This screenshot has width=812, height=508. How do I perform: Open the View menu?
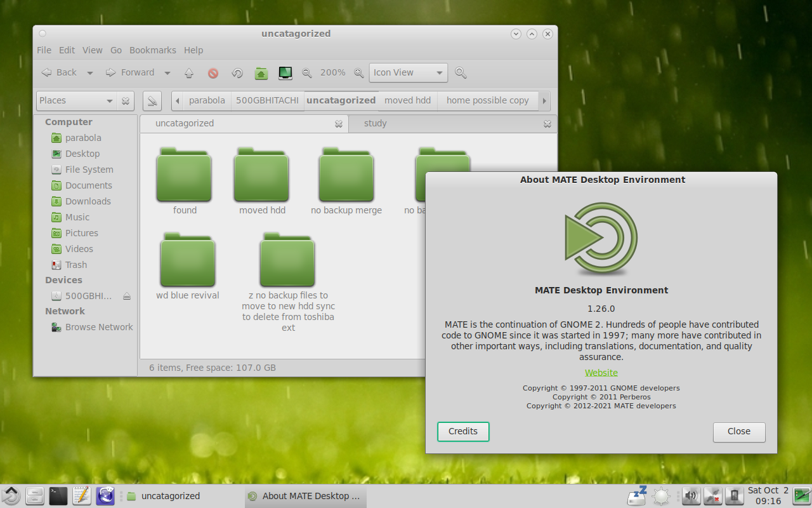pyautogui.click(x=93, y=50)
